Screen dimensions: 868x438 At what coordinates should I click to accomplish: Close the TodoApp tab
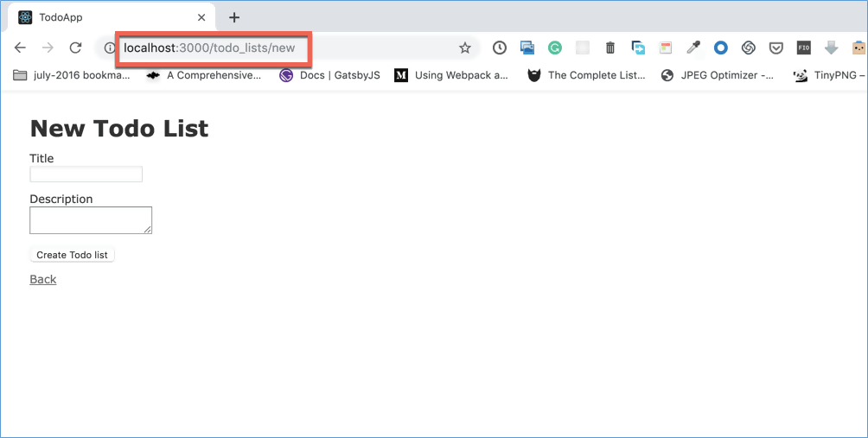click(x=201, y=17)
